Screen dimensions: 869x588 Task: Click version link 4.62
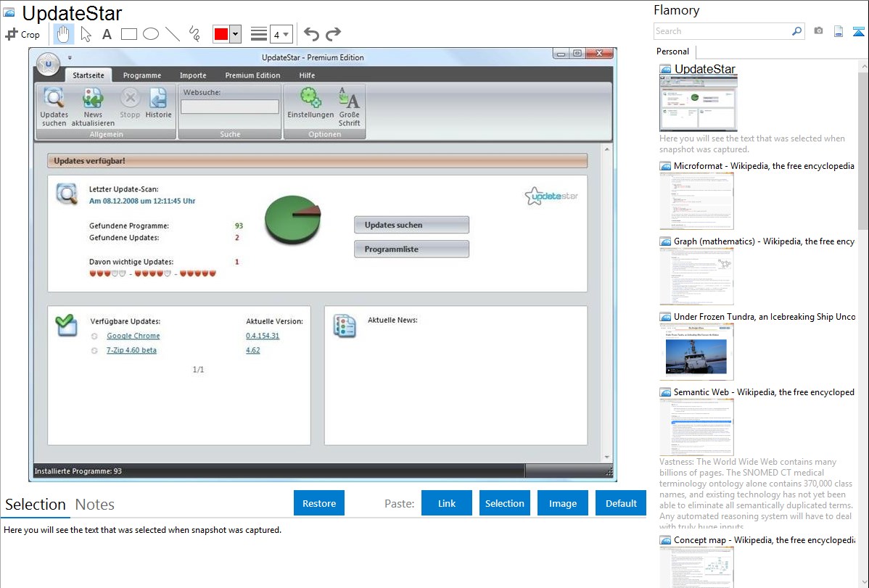(252, 350)
